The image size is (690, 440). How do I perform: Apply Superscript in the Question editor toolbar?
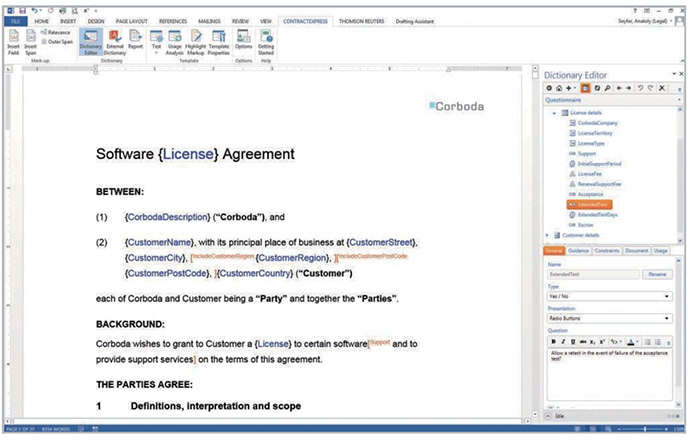click(602, 342)
